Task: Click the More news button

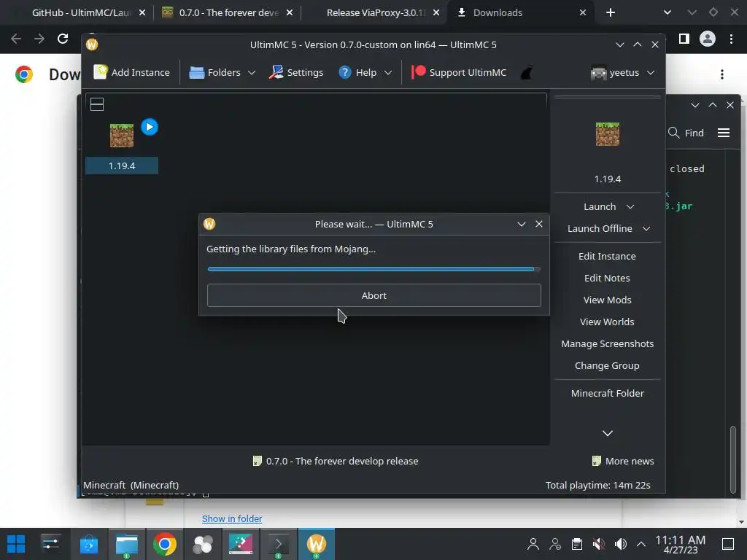Action: click(623, 461)
